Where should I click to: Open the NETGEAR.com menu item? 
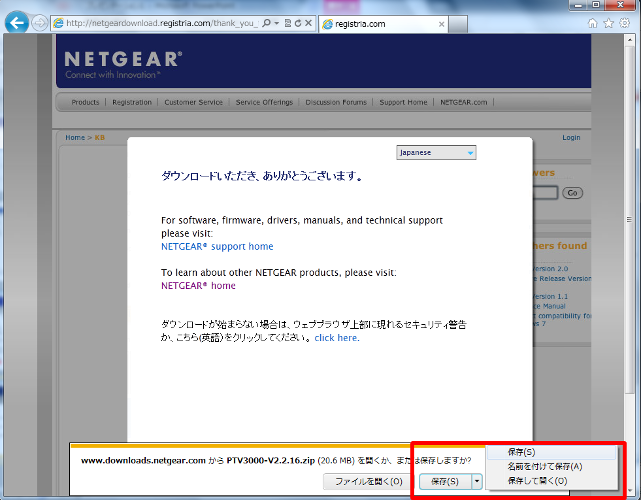(x=464, y=102)
